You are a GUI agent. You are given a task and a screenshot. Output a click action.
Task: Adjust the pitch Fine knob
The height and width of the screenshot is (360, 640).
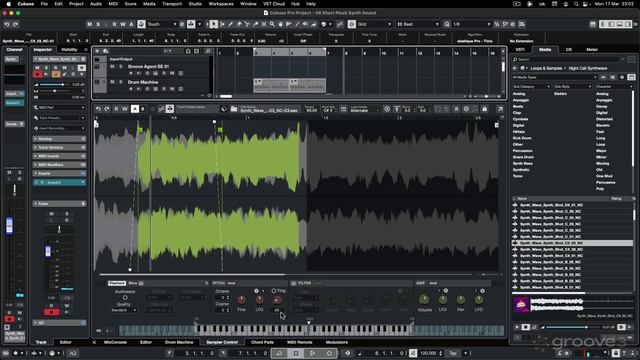242,300
